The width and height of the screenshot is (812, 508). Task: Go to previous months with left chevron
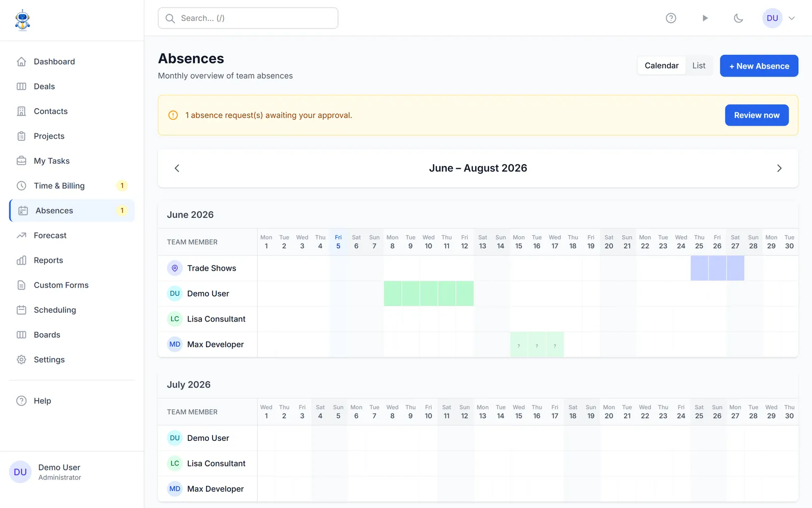coord(177,168)
